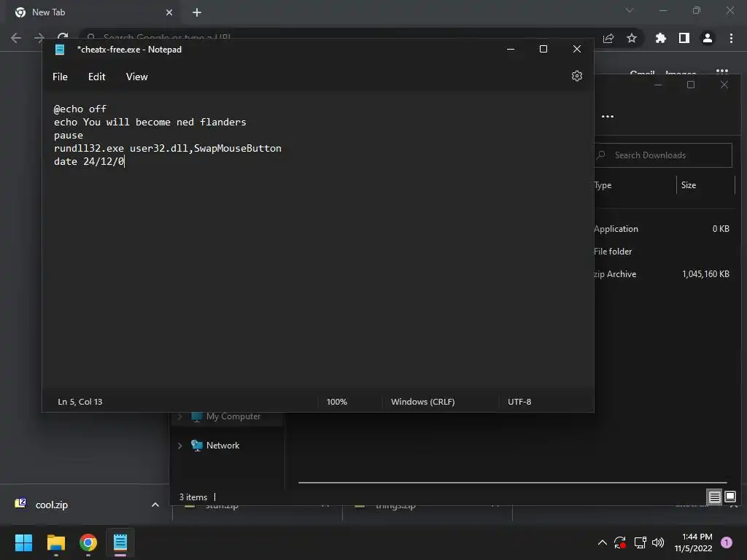Click the line 'echo You will become ned flanders'
The height and width of the screenshot is (560, 747).
(150, 122)
